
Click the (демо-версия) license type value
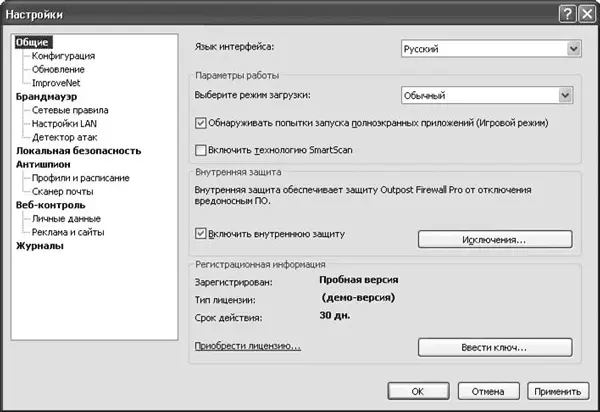point(358,298)
